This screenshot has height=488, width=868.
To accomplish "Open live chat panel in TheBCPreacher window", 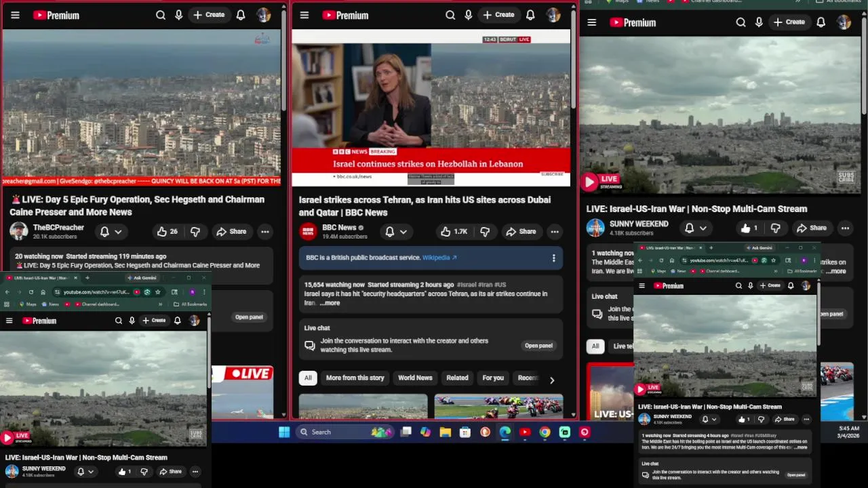I will [249, 317].
